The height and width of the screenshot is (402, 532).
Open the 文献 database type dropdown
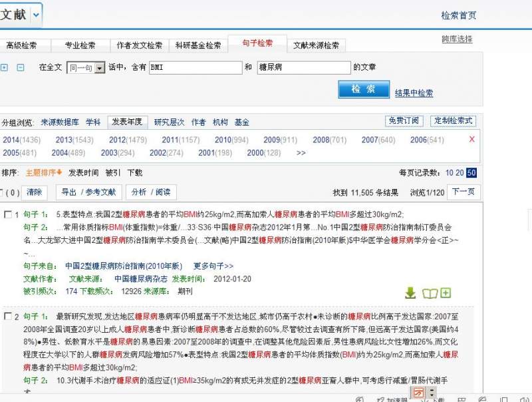[x=36, y=15]
